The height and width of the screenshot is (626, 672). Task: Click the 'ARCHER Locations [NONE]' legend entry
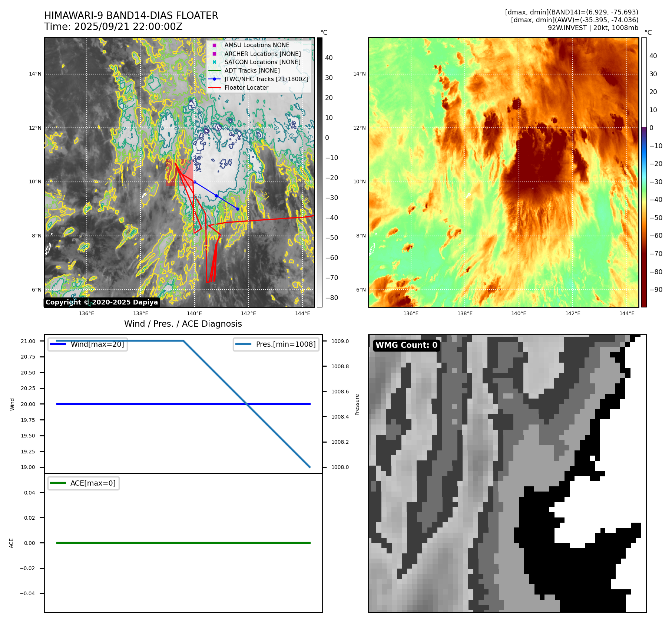point(262,54)
